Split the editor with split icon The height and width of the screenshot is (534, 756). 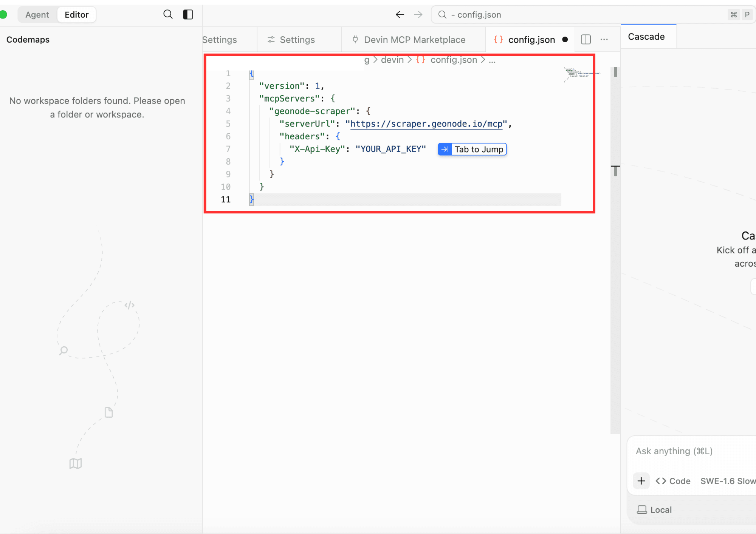point(586,40)
